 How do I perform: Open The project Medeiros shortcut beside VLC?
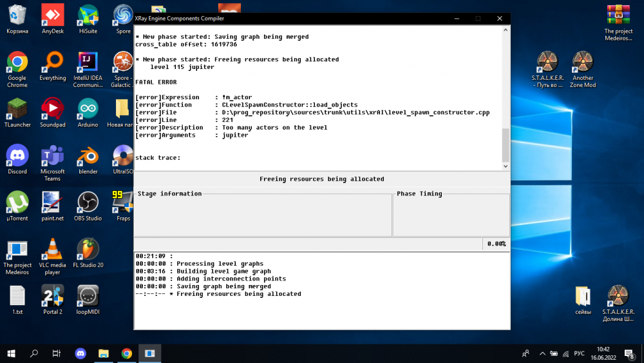click(17, 257)
